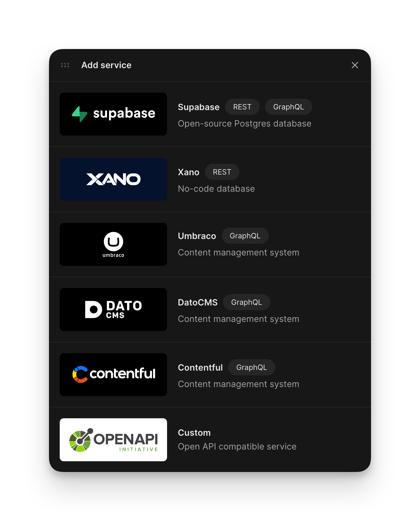
Task: Choose the Custom service title
Action: click(x=194, y=433)
